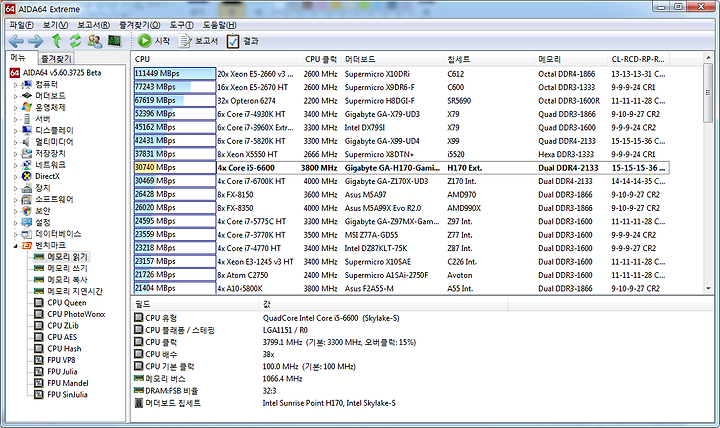Image resolution: width=720 pixels, height=428 pixels.
Task: Expand the 서버 tree node
Action: 15,119
